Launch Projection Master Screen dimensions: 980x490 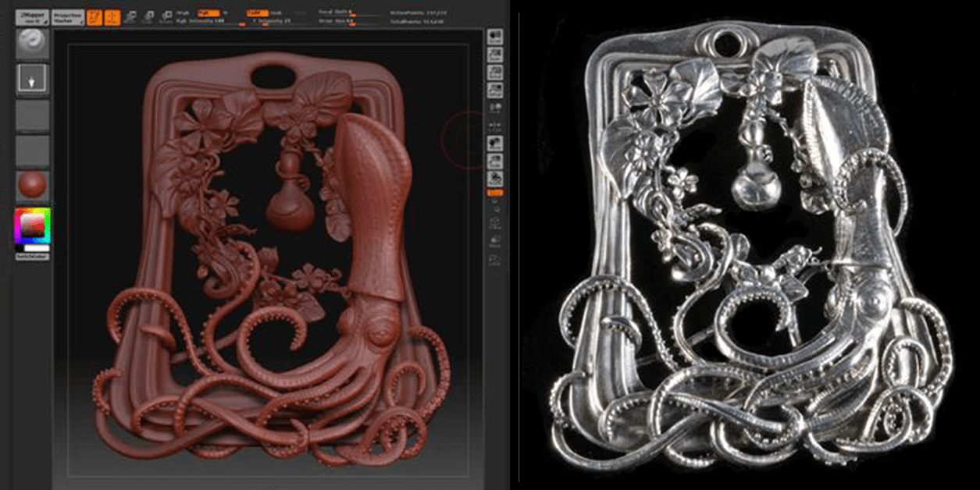(x=68, y=16)
